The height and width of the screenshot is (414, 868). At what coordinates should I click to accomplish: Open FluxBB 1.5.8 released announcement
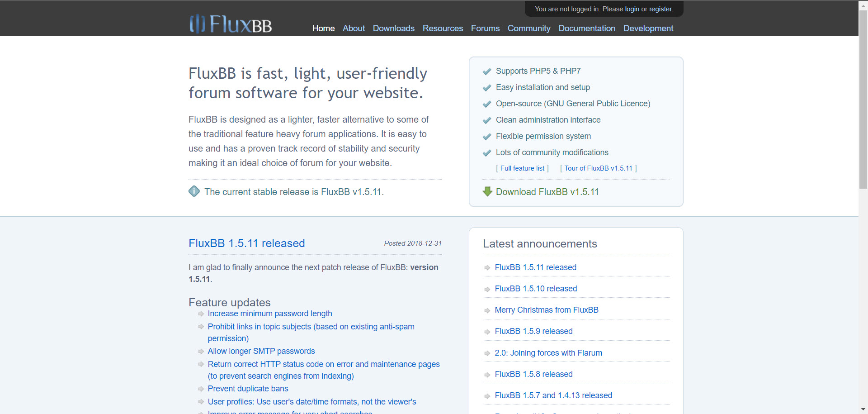click(533, 374)
